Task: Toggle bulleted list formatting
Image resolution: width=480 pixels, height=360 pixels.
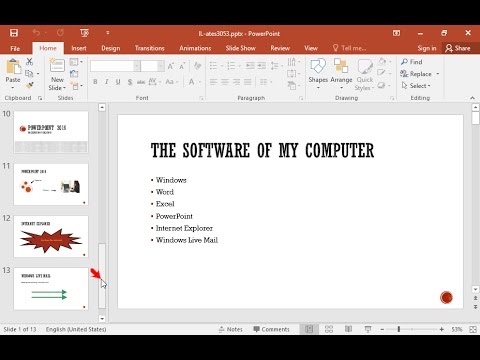Action: [x=213, y=65]
